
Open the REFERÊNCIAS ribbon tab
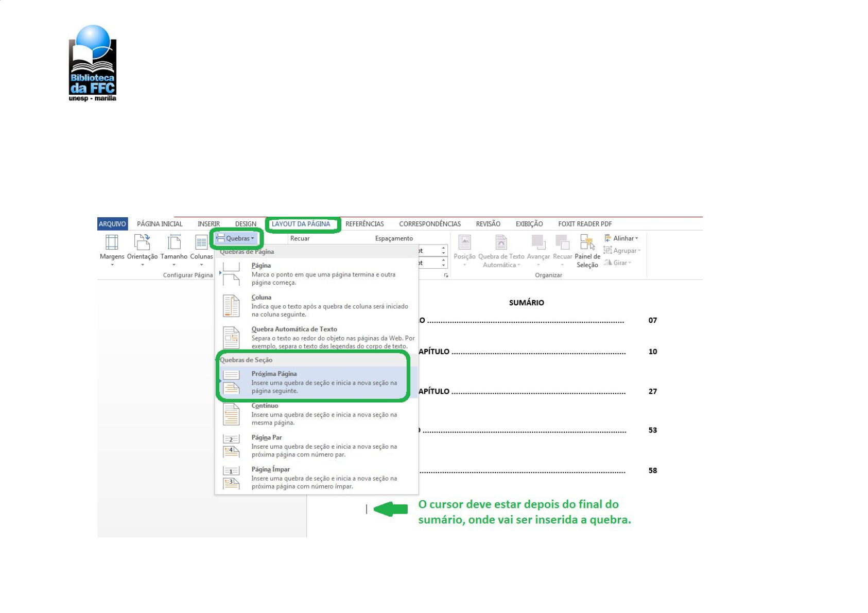[x=364, y=224]
